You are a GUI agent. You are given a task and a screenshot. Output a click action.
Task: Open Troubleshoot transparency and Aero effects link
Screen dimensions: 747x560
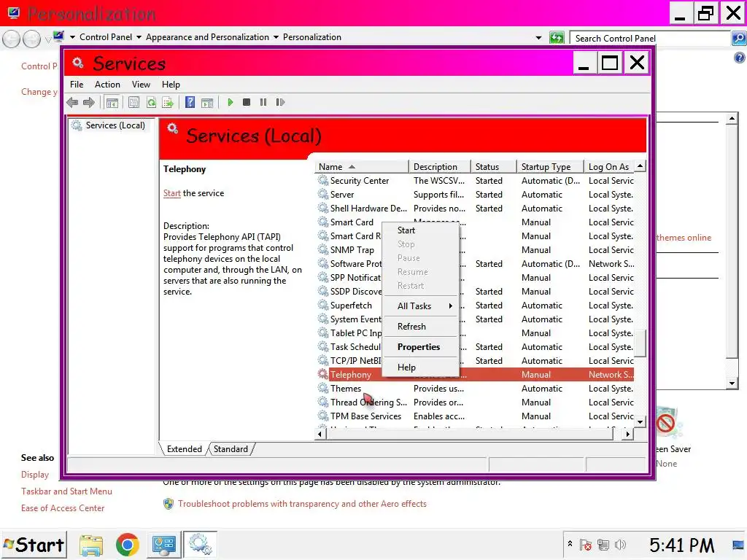302,504
